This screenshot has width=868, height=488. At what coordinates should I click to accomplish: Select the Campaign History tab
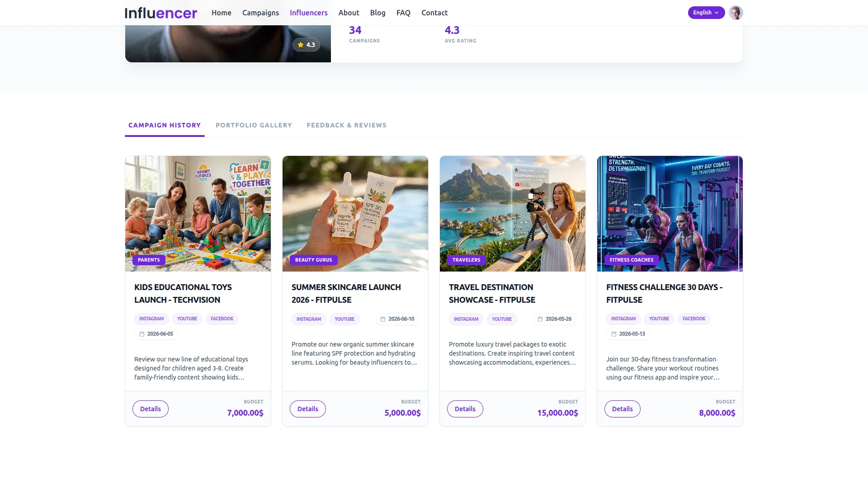165,125
